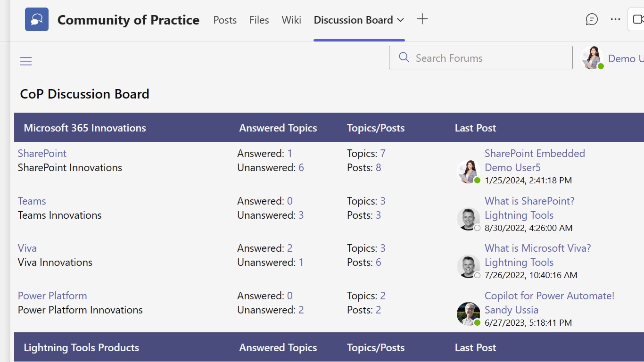The image size is (644, 362).
Task: Expand the Discussion Board tab dropdown arrow
Action: point(401,20)
